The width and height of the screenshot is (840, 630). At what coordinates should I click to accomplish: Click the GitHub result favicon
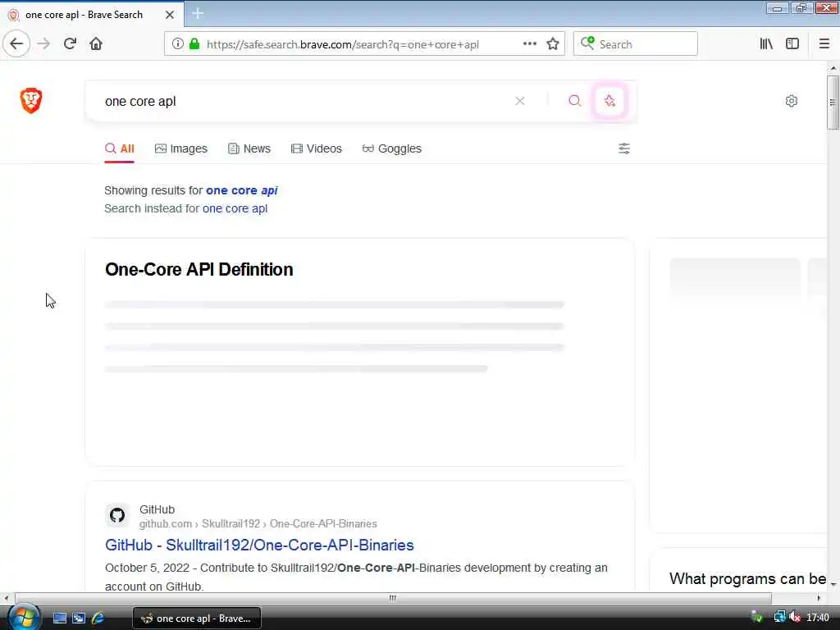[117, 515]
